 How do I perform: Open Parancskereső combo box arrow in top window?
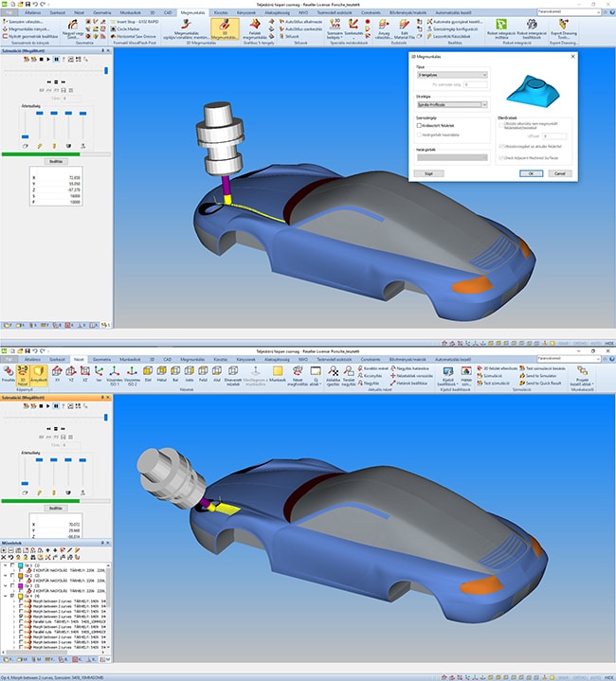[x=598, y=12]
